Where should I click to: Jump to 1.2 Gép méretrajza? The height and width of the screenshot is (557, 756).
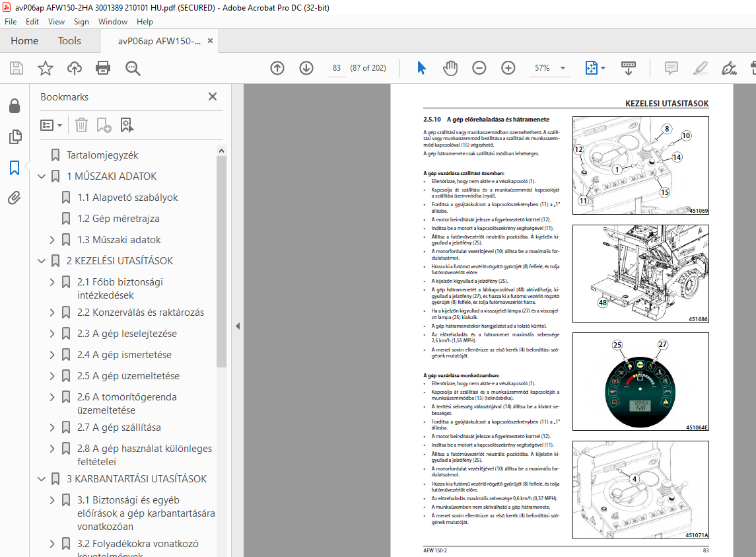[x=118, y=219]
